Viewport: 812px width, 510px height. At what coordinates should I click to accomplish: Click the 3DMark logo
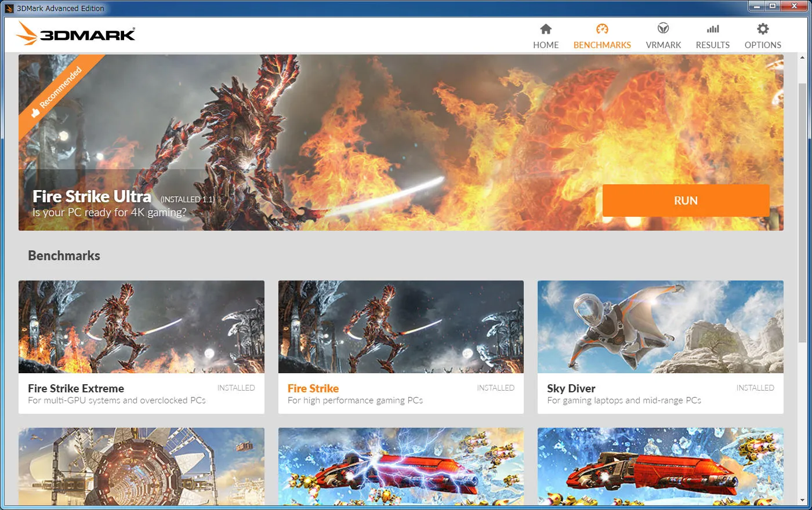click(76, 34)
